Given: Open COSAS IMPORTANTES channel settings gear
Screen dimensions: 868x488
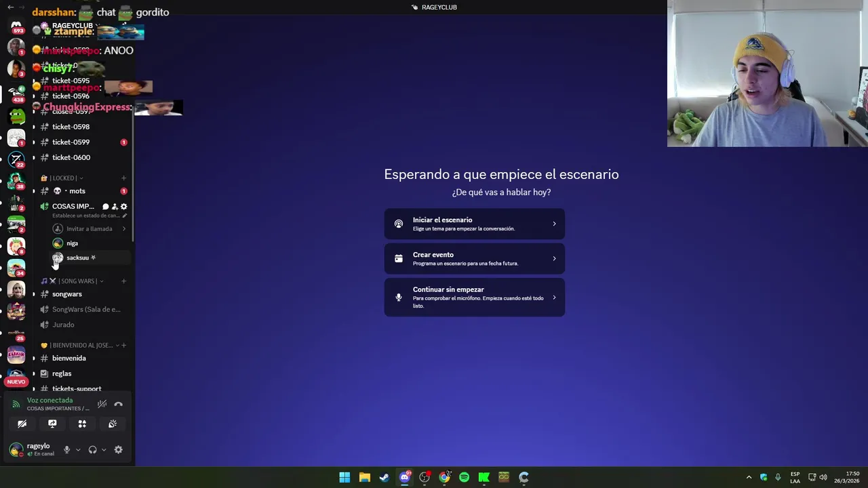Looking at the screenshot, I should [x=123, y=207].
